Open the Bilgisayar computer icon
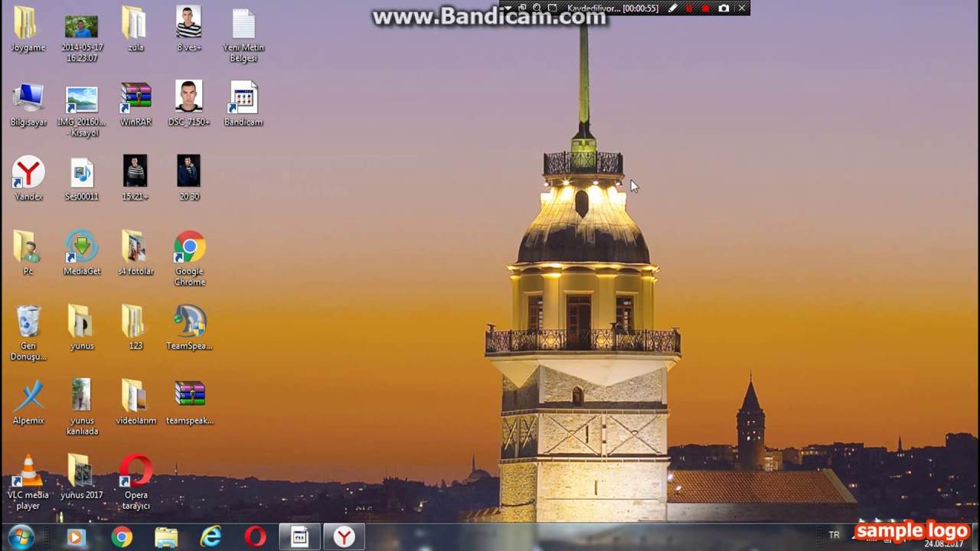The image size is (980, 551). pos(28,104)
